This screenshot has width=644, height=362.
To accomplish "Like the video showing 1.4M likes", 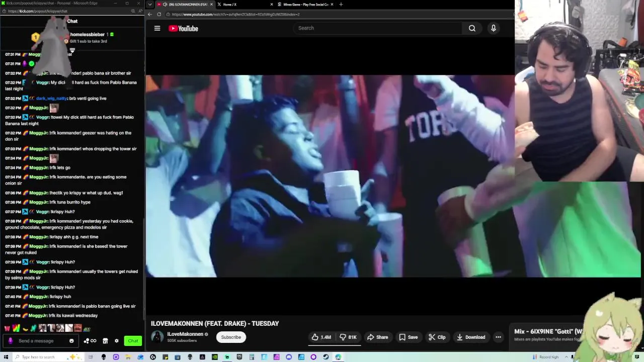I will [x=321, y=337].
